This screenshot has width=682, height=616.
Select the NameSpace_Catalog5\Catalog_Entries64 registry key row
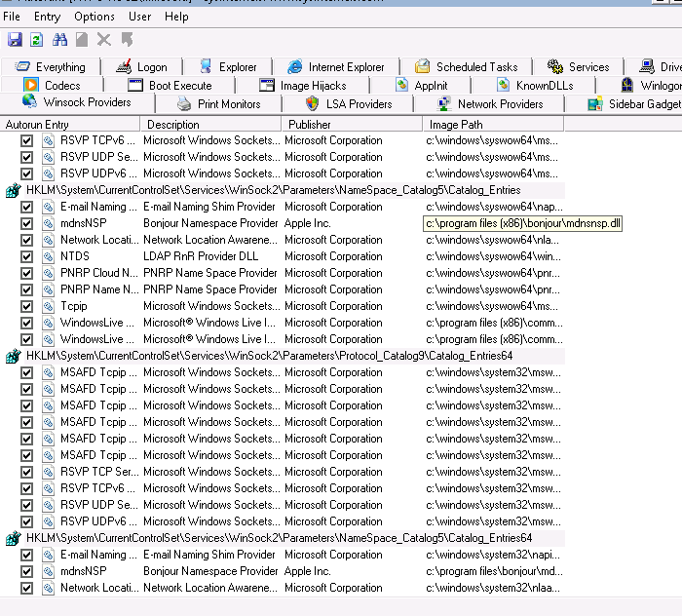click(x=283, y=539)
